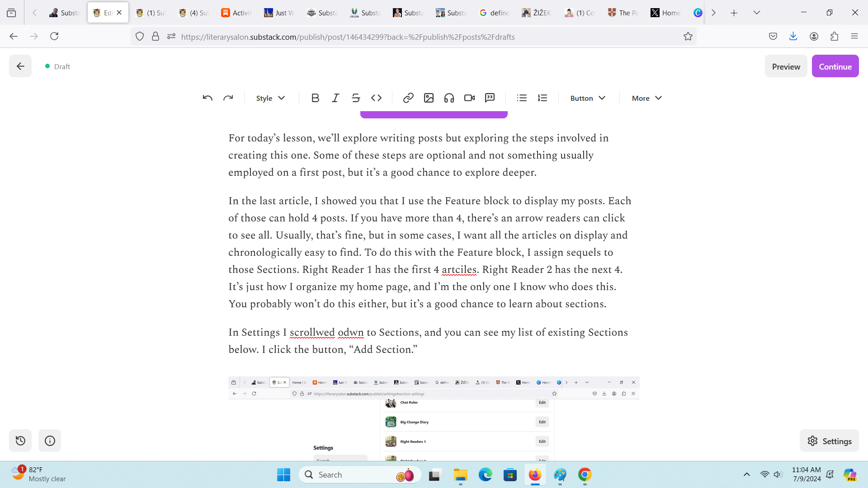Insert an image into post

429,98
